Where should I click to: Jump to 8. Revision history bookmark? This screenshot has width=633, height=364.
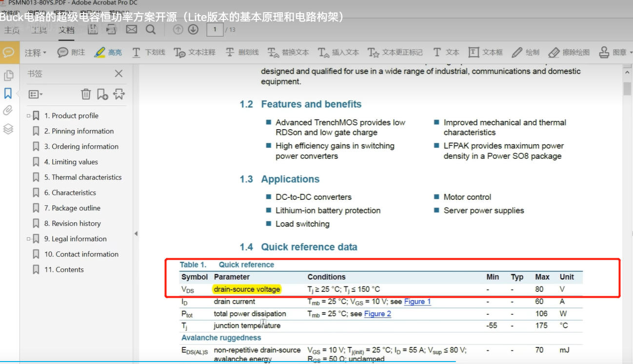click(73, 223)
